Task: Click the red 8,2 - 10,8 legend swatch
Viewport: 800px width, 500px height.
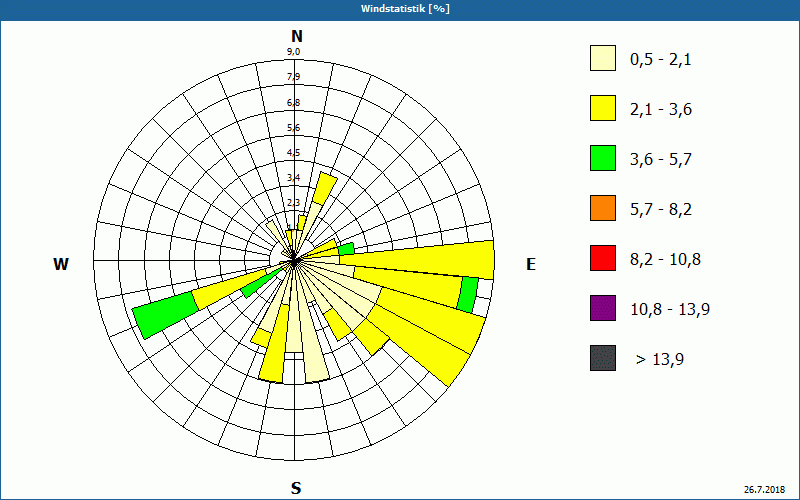Action: coord(603,258)
